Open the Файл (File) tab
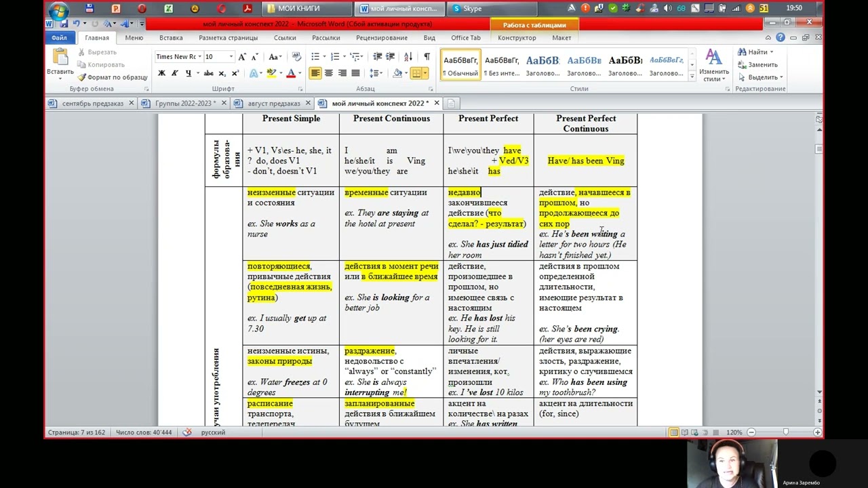The width and height of the screenshot is (868, 488). point(59,38)
